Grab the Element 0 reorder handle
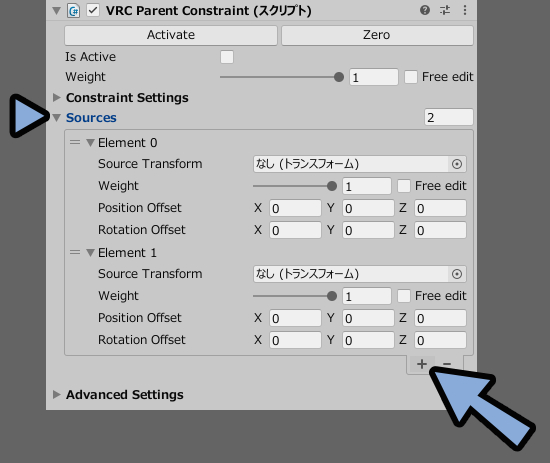 pyautogui.click(x=75, y=142)
